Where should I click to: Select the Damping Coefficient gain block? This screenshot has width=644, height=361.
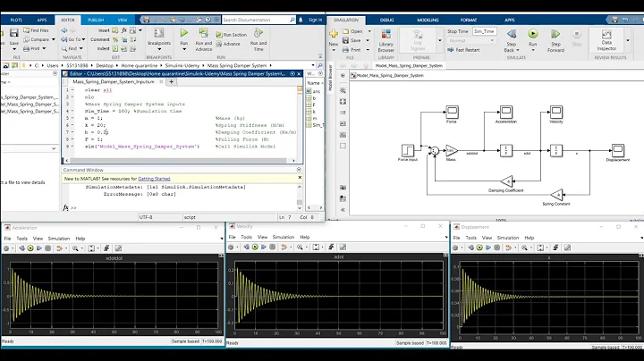[507, 180]
